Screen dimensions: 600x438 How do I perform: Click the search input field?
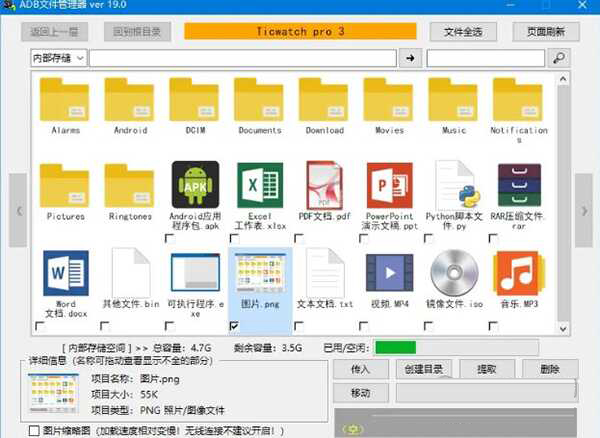point(486,59)
